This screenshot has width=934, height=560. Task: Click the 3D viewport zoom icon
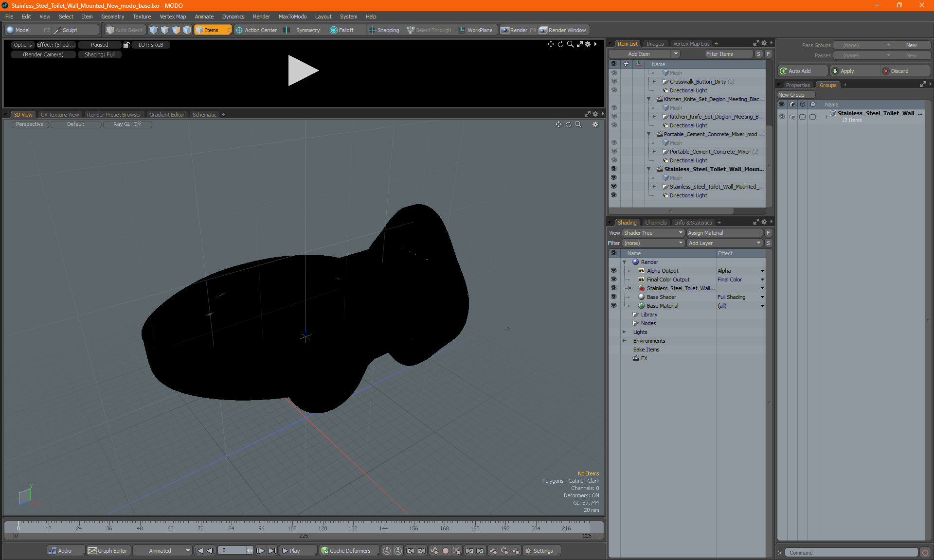click(578, 124)
